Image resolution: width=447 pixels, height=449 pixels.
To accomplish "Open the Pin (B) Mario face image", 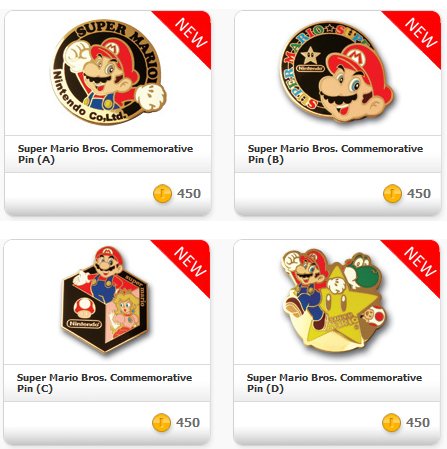I will point(337,71).
